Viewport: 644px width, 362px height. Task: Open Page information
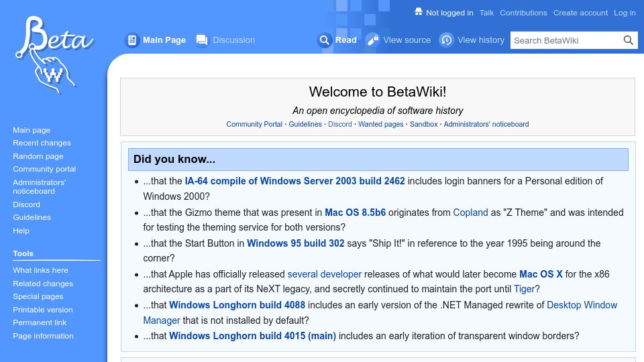tap(43, 336)
